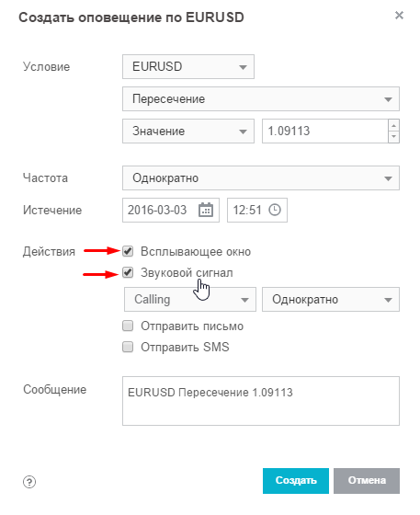Image resolution: width=420 pixels, height=515 pixels.
Task: Open the help question mark icon
Action: [29, 482]
